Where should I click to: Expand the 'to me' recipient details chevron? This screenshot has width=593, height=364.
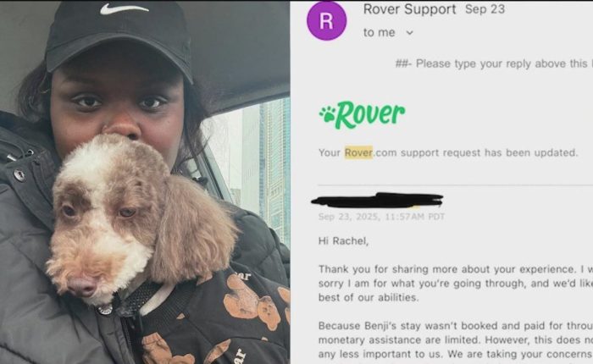click(409, 33)
